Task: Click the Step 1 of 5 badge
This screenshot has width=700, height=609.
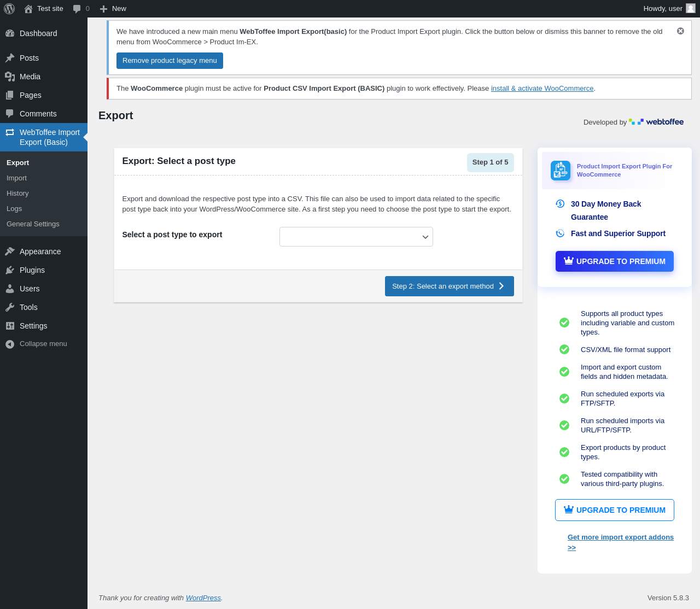Action: tap(491, 162)
